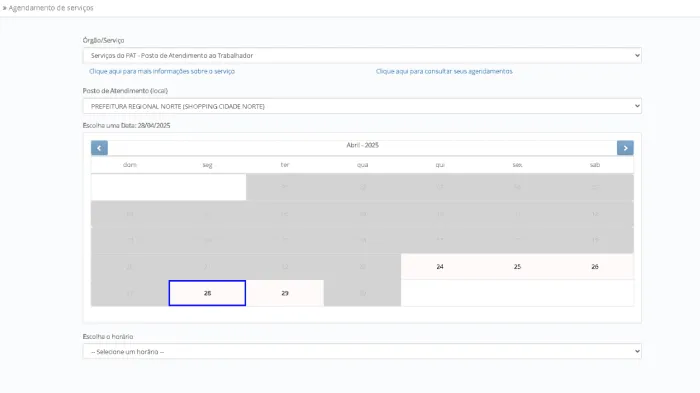Click the 'Posto de Atendimento (local)' label
This screenshot has height=393, width=700.
[125, 91]
